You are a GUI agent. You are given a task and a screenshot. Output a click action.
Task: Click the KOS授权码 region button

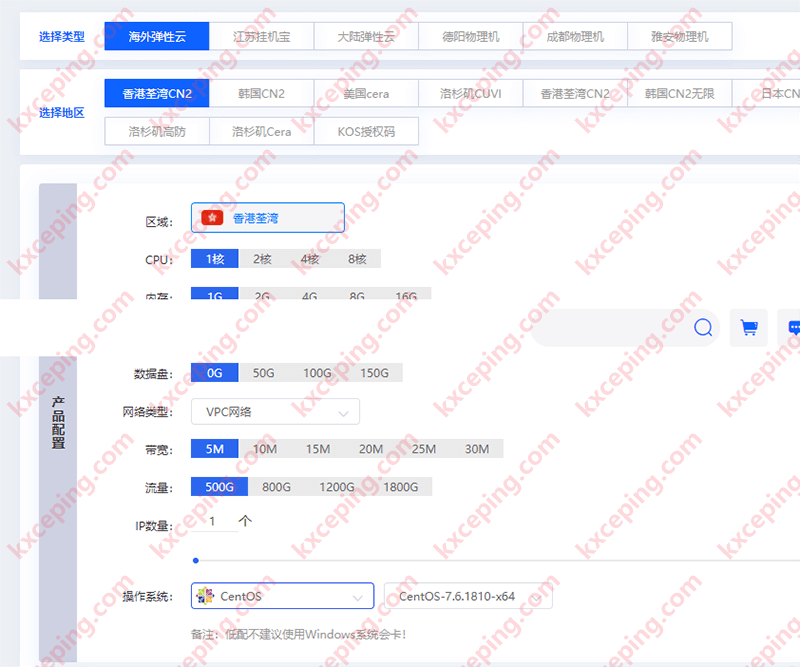click(366, 131)
